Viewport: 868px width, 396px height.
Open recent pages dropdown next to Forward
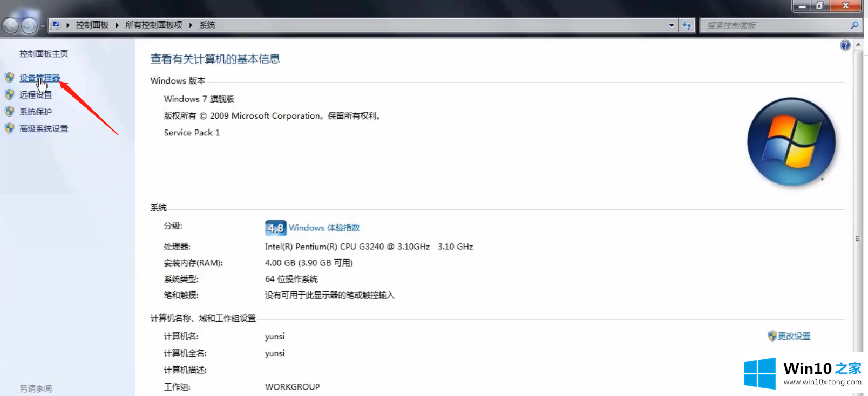(x=43, y=26)
